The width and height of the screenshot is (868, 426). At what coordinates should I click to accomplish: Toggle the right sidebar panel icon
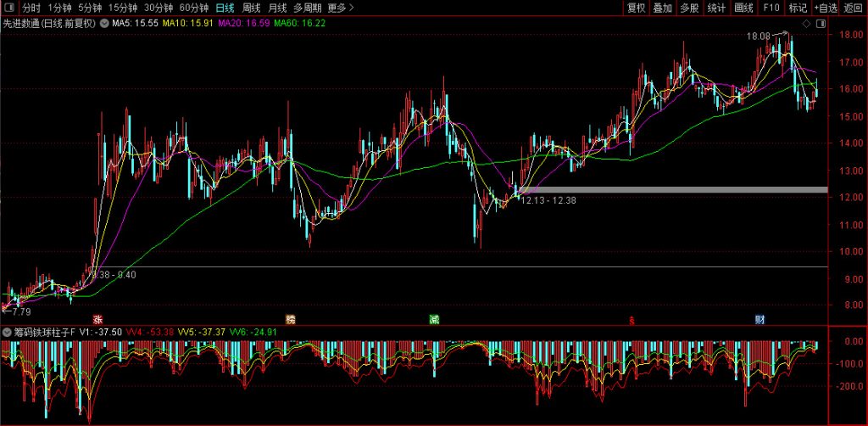[821, 24]
